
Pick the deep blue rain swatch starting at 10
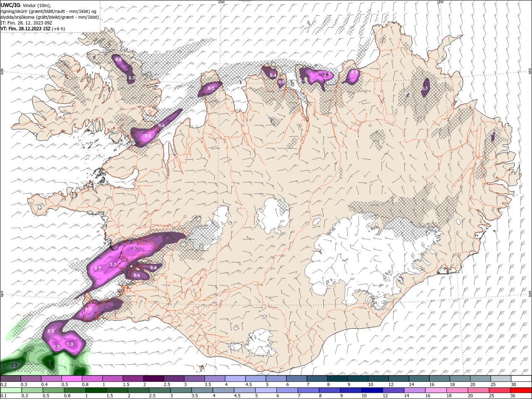point(372,390)
